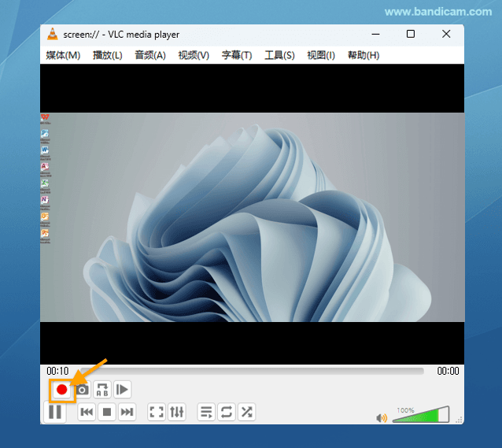Click the window resize grip corner
The width and height of the screenshot is (502, 448).
coord(459,420)
